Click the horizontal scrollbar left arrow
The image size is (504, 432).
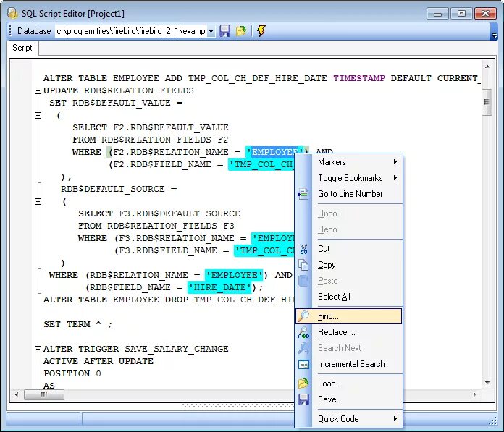click(17, 394)
